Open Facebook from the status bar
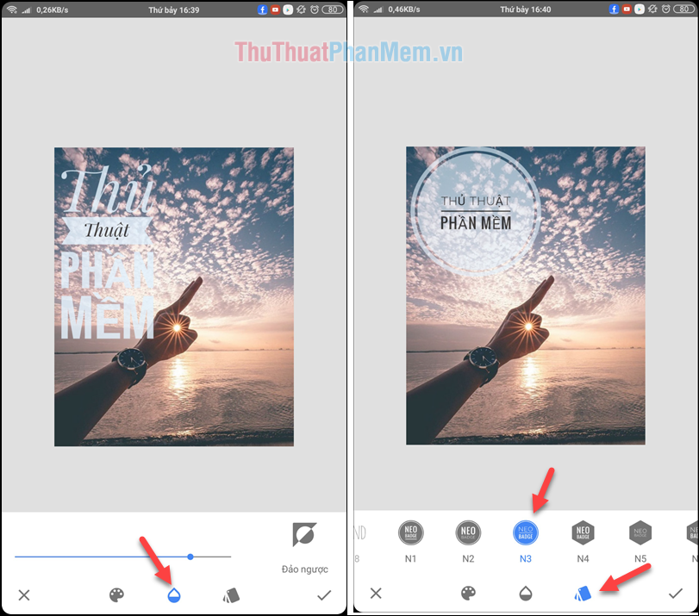 click(261, 9)
